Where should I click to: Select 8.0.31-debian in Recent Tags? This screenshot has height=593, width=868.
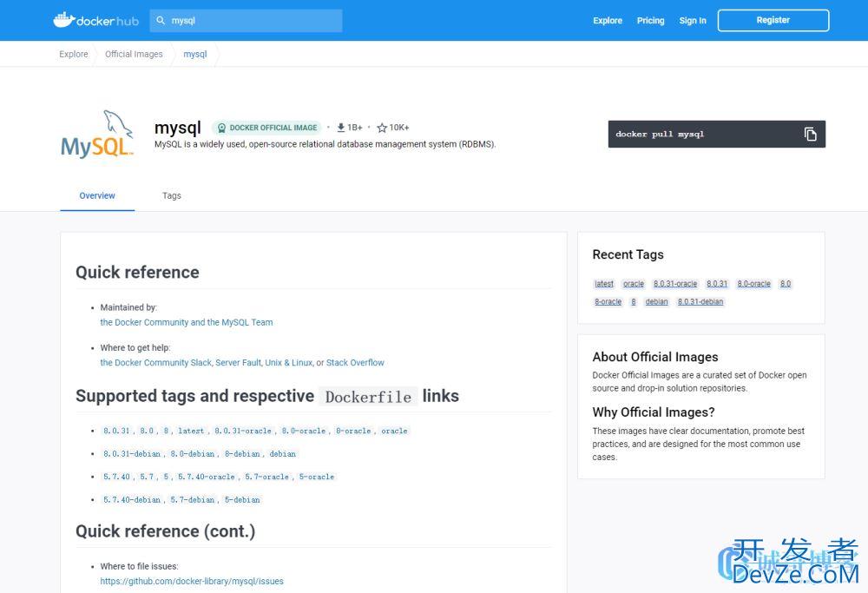[x=700, y=302]
